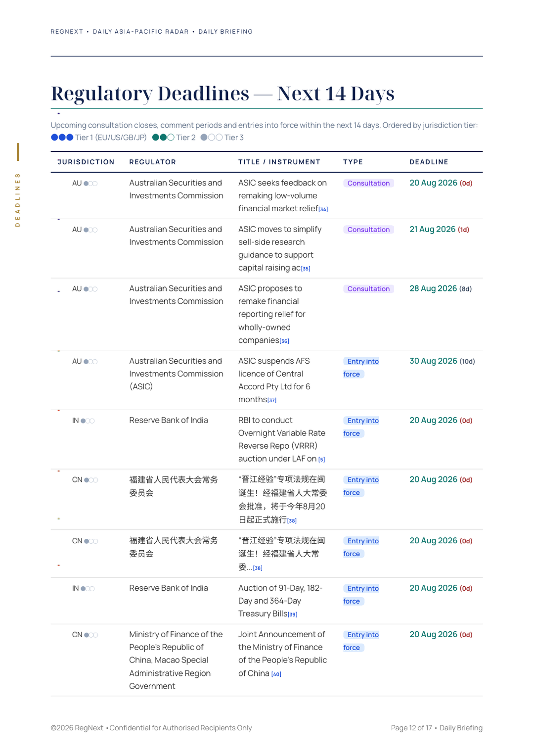Click the REGNEXT breadcrumb header text

pyautogui.click(x=152, y=32)
